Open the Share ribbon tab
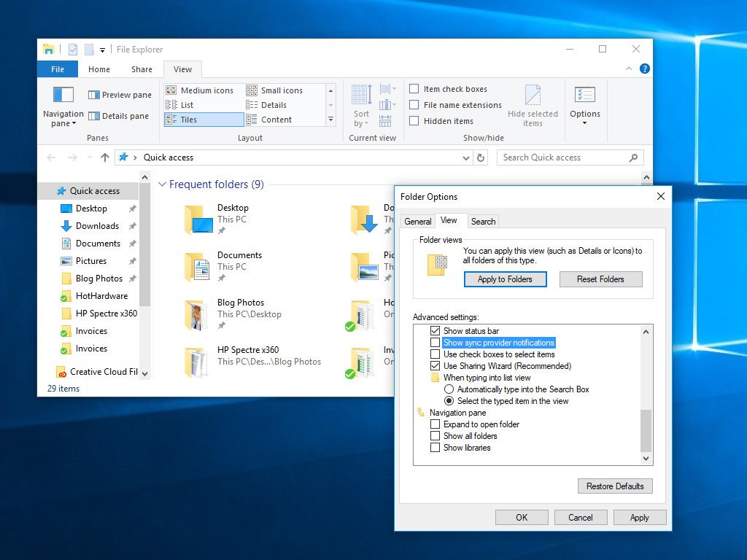This screenshot has width=747, height=560. 141,69
